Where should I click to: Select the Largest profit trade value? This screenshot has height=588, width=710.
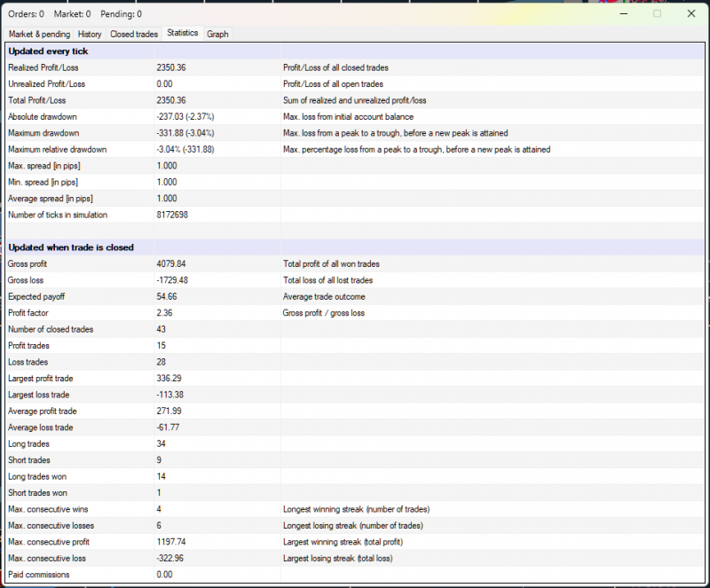169,378
